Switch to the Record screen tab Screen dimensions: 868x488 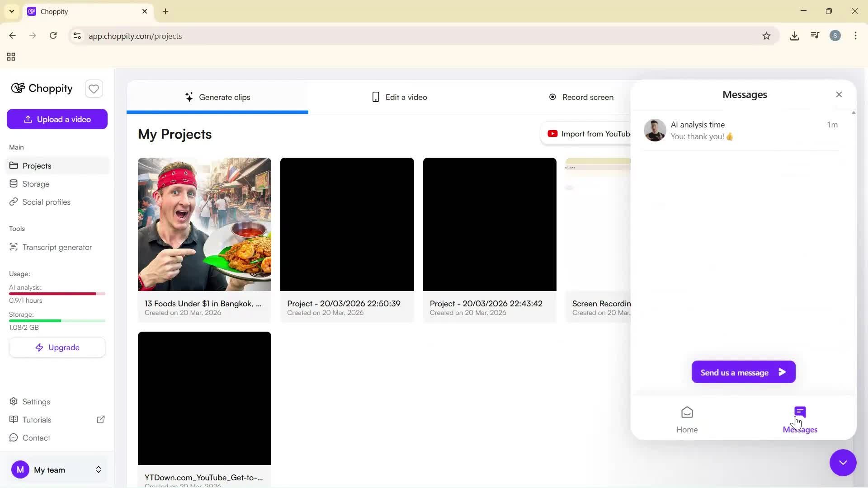[582, 97]
